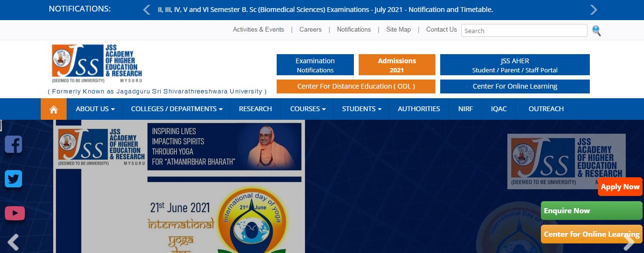Open Center For Online Learning header button
The height and width of the screenshot is (253, 644).
click(515, 87)
